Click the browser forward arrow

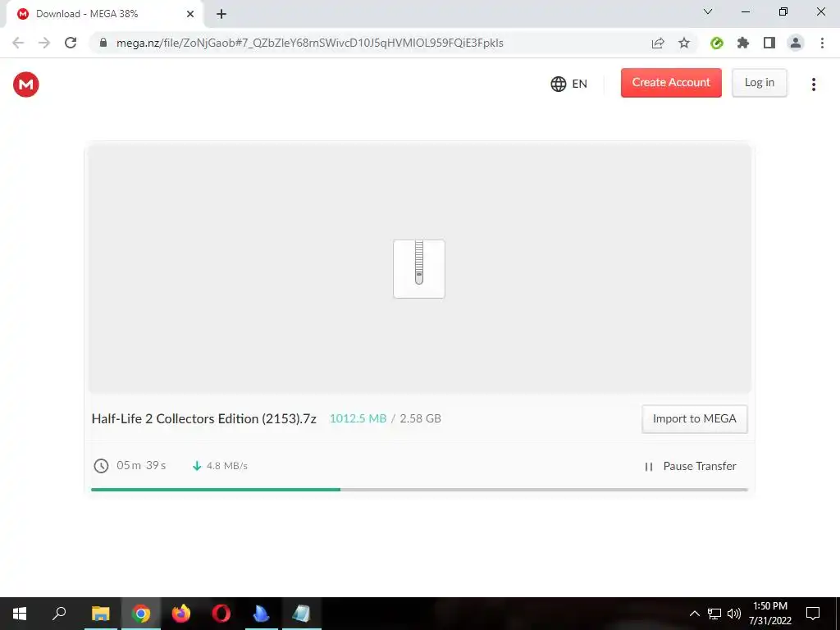44,43
